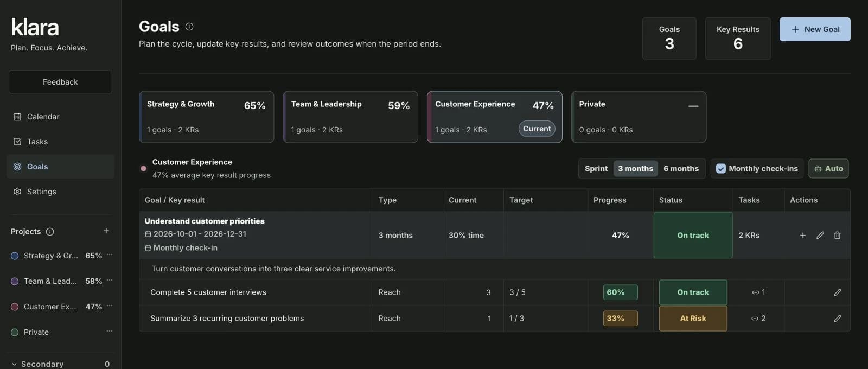Click Summarize 3 recurring customer problems title
The height and width of the screenshot is (369, 868).
point(227,319)
